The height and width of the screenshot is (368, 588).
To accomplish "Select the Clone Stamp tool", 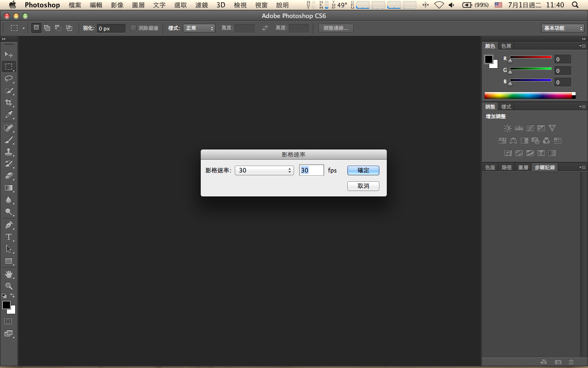I will click(x=9, y=151).
